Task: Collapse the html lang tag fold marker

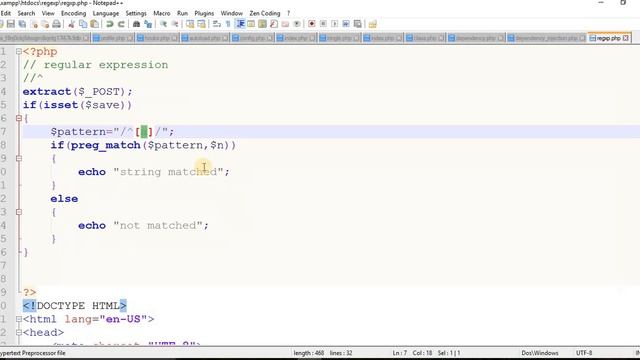Action: [x=19, y=319]
